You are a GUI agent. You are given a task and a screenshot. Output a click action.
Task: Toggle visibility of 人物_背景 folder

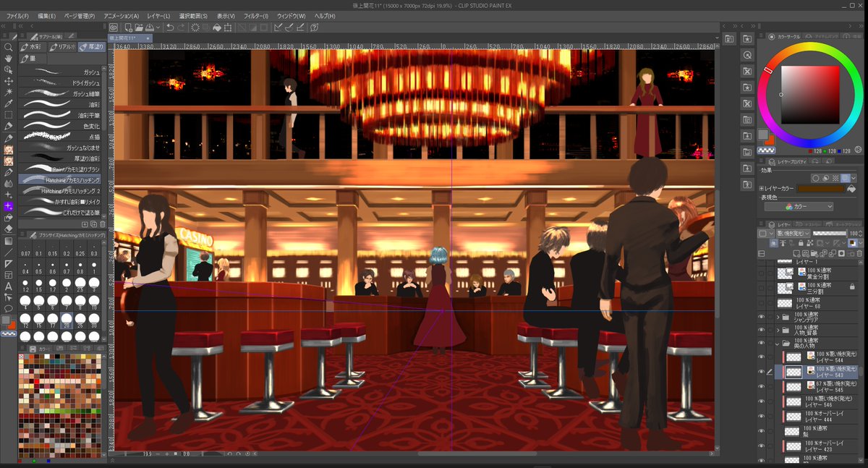pyautogui.click(x=762, y=330)
